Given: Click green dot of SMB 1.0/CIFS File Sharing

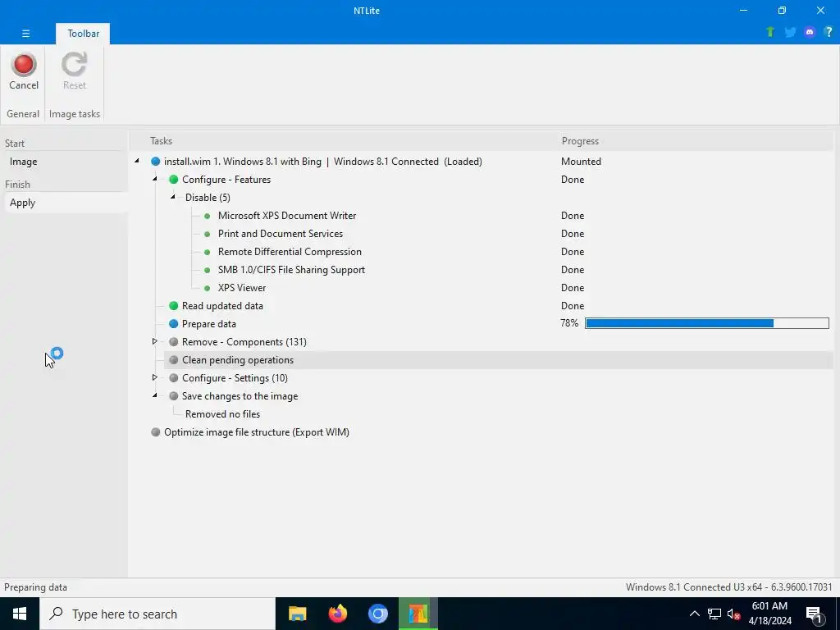Looking at the screenshot, I should 208,270.
